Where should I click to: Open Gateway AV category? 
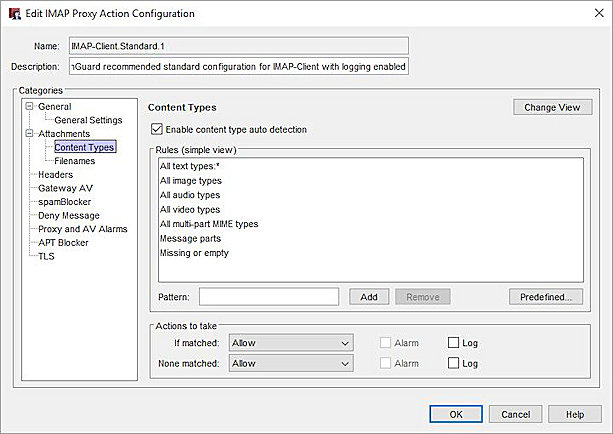coord(65,188)
